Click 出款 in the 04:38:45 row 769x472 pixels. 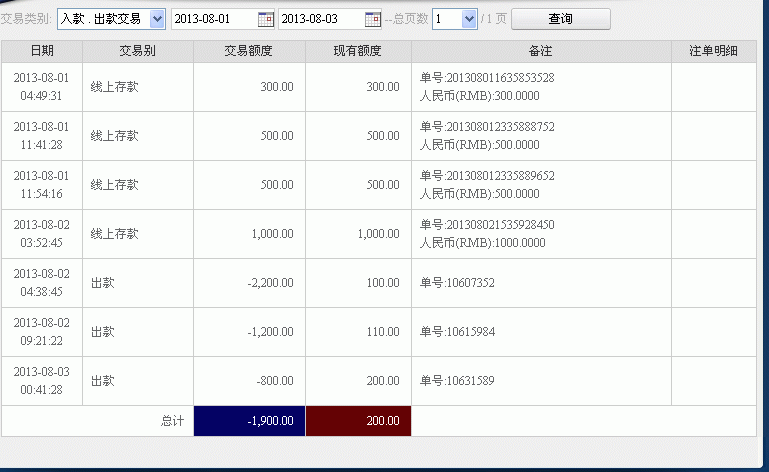tap(103, 283)
